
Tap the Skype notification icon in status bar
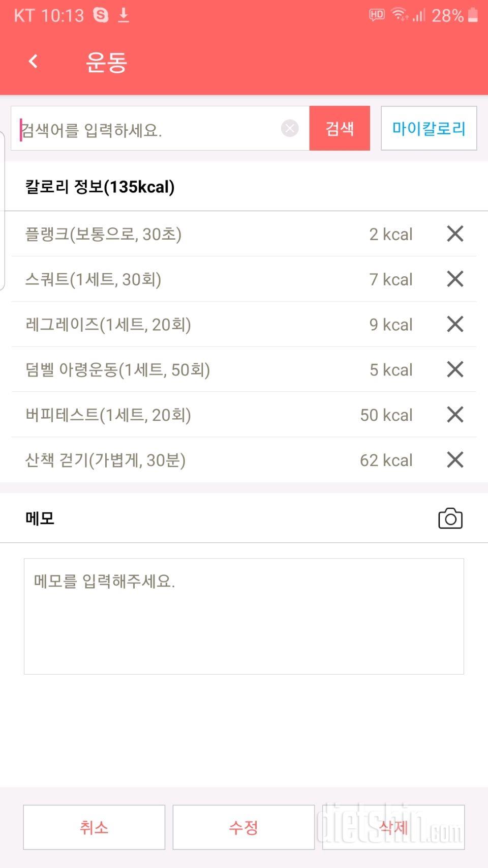pos(101,15)
